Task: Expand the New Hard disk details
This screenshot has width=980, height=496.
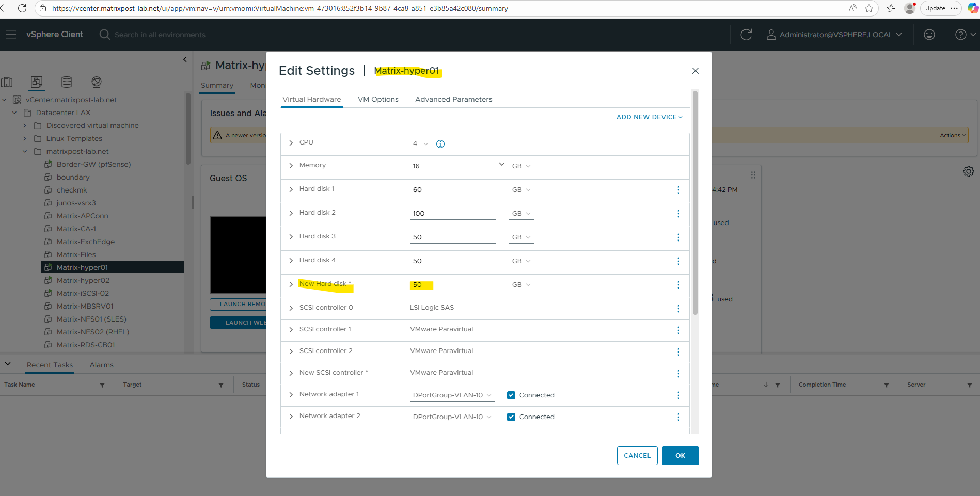Action: (x=291, y=284)
